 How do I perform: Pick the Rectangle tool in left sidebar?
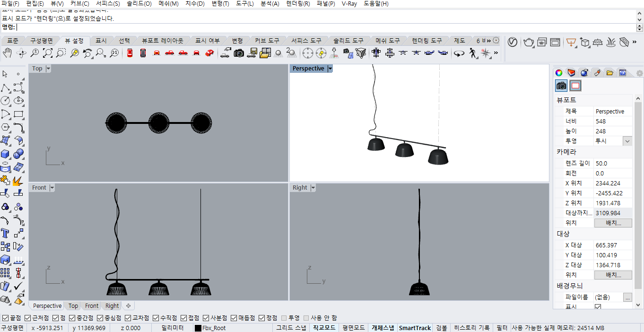[x=18, y=114]
